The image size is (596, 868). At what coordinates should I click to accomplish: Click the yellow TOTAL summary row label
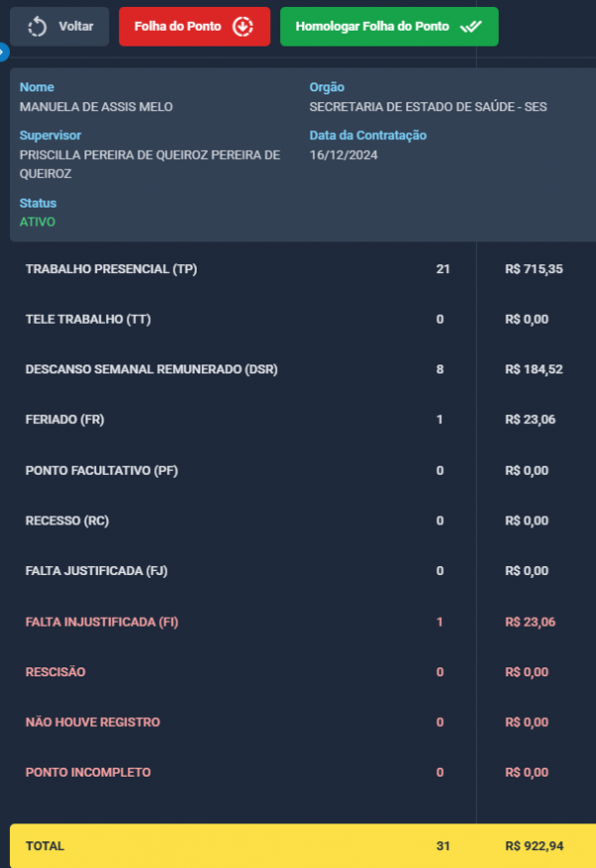45,846
